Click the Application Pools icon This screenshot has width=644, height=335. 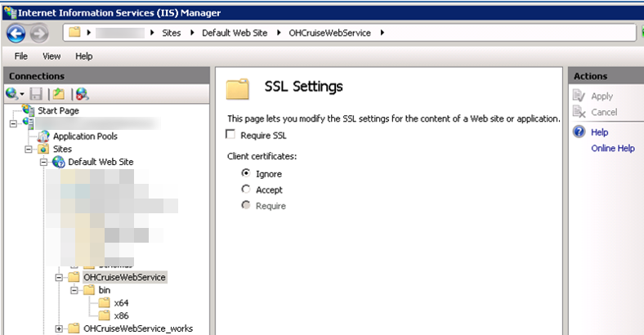pyautogui.click(x=43, y=136)
